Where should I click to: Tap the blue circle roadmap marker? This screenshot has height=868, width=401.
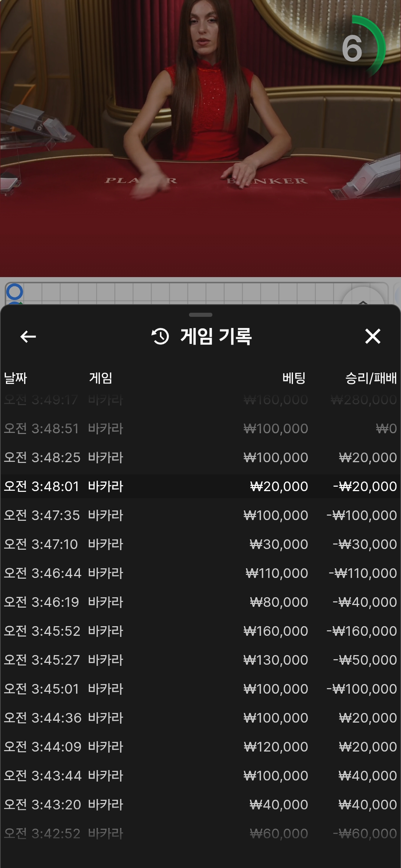(x=14, y=292)
